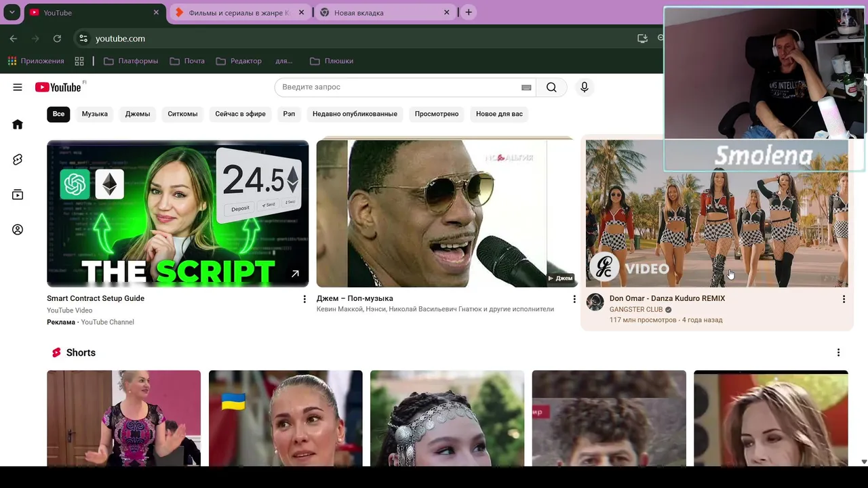Open the Subscriptions icon in the sidebar
The height and width of the screenshot is (488, 868).
(x=18, y=195)
